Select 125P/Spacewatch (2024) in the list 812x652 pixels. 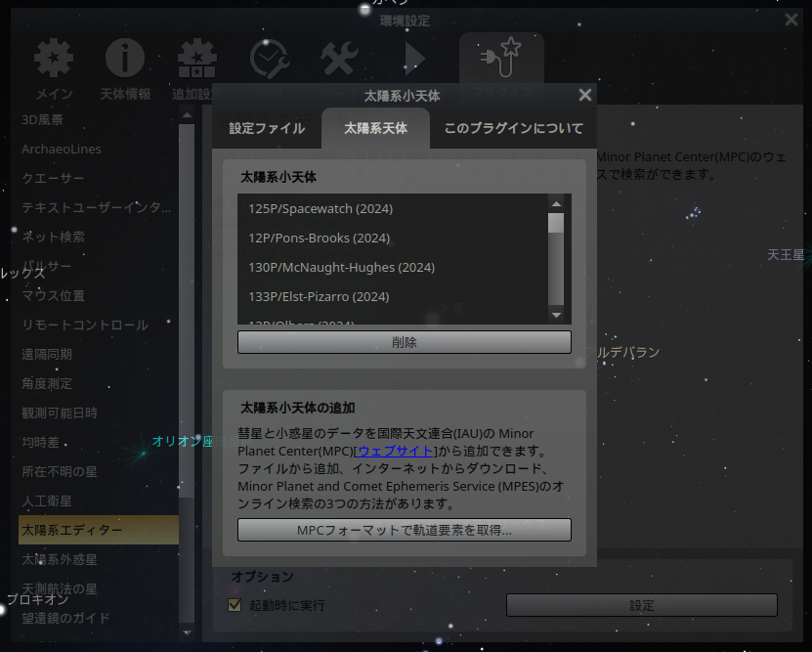point(393,209)
